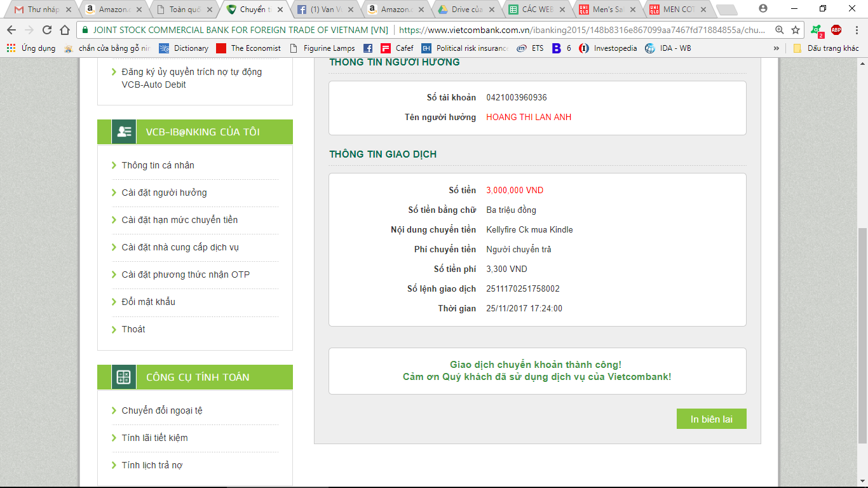
Task: Bookmark this page with the star icon
Action: click(x=796, y=30)
